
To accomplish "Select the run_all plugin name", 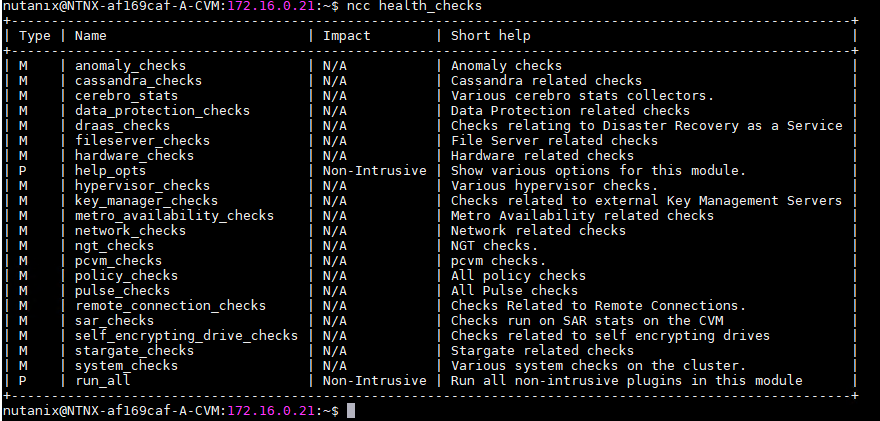I will point(103,381).
